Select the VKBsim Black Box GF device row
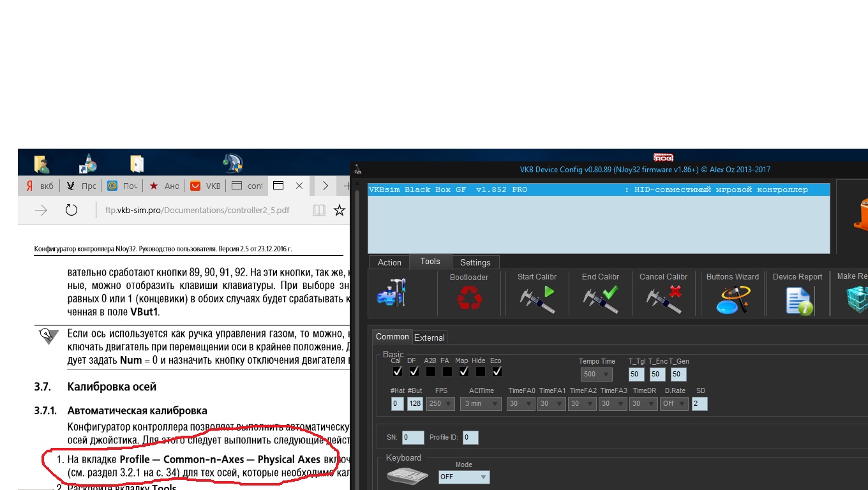868x490 pixels. (599, 190)
